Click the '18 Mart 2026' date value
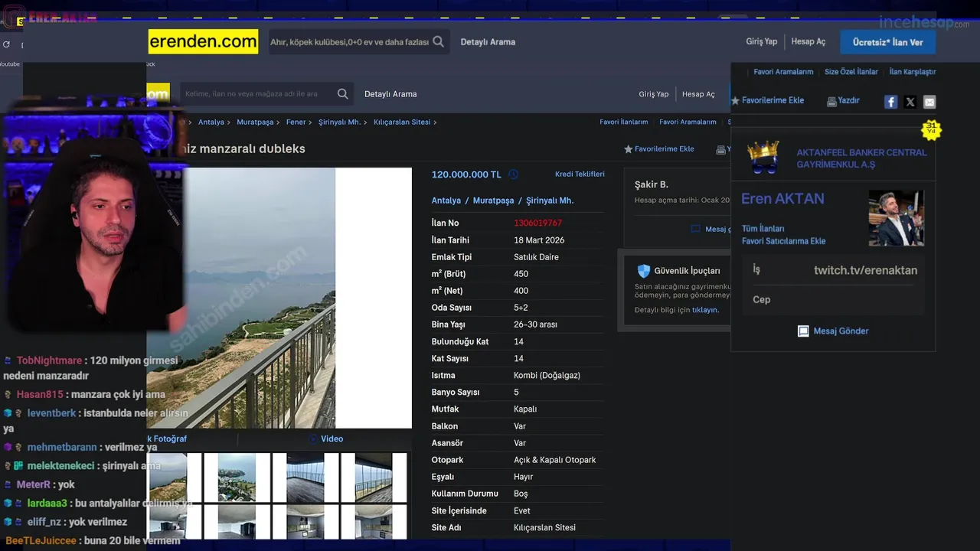The image size is (980, 551). point(539,240)
